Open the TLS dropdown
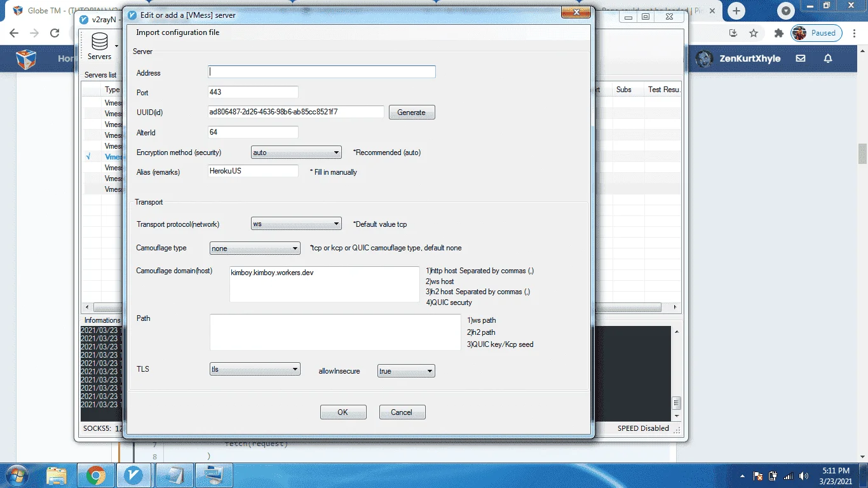 pos(255,369)
